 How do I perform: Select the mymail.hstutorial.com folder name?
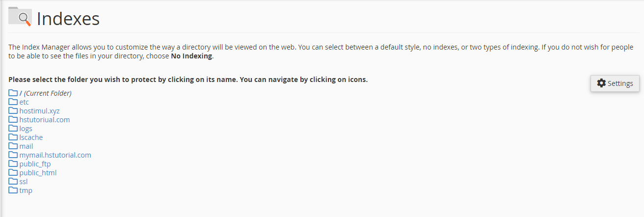(55, 155)
